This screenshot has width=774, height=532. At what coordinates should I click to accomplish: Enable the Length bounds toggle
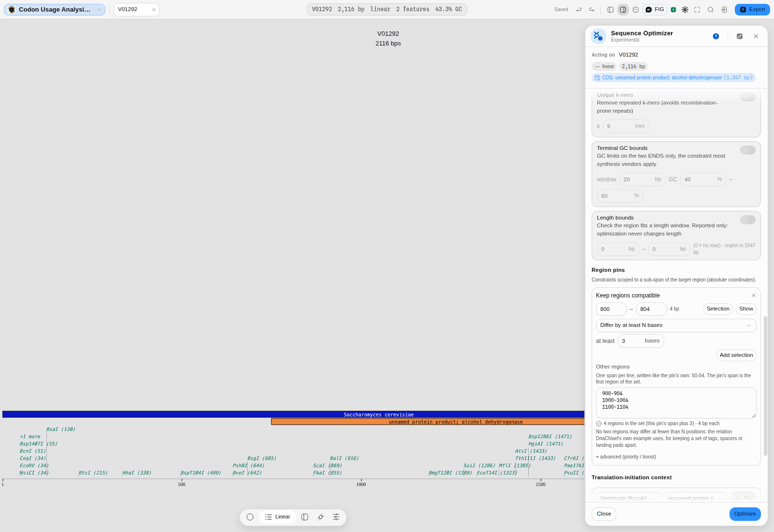point(747,220)
